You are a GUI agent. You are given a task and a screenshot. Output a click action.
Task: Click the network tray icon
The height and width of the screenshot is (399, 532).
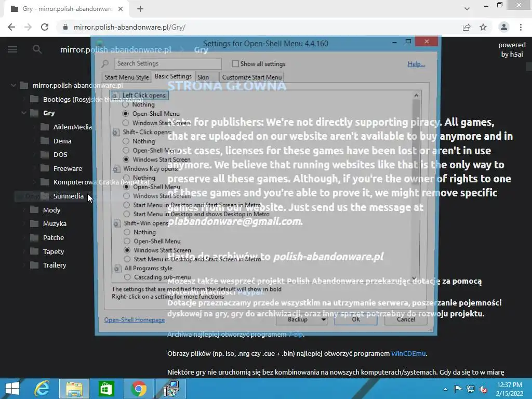coord(471,389)
